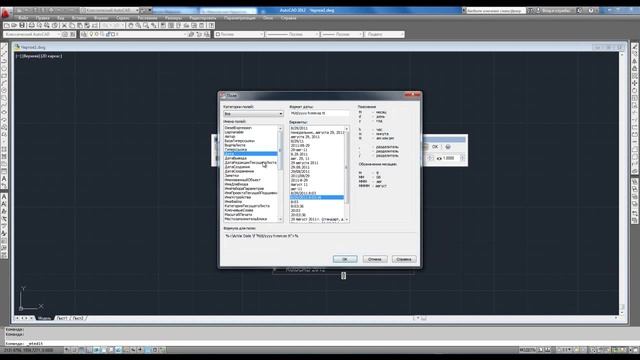This screenshot has height=360, width=640.
Task: Click the Help question mark toolbar icon
Action: pyautogui.click(x=211, y=25)
